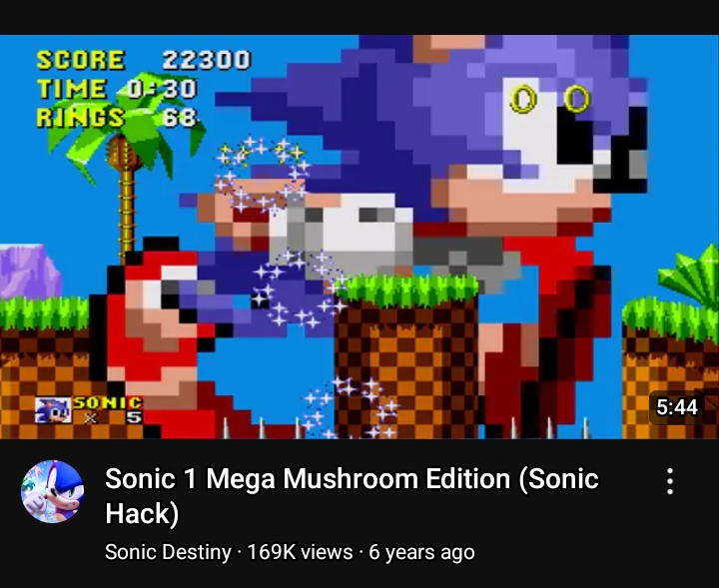Click the central checkered grass platform
The width and height of the screenshot is (719, 588).
(406, 355)
